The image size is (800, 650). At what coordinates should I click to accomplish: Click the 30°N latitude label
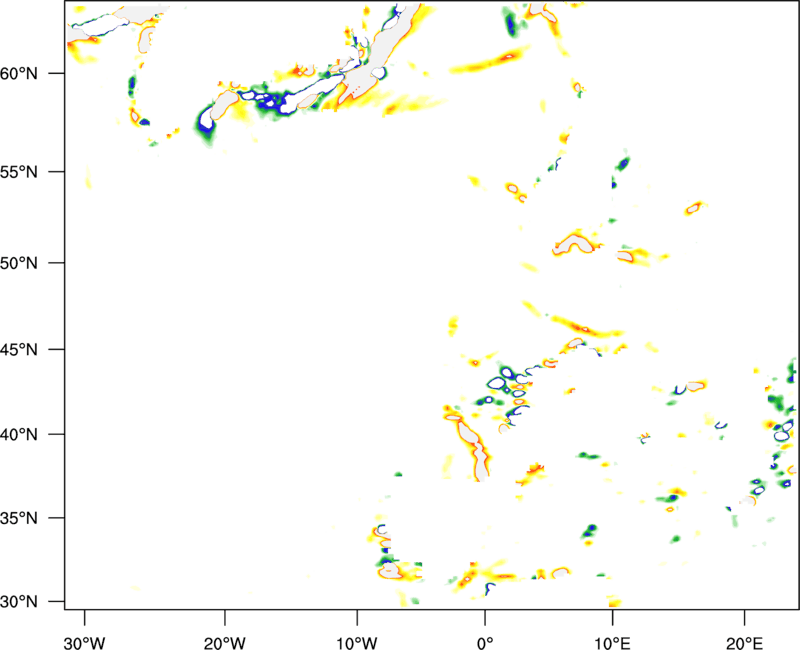pos(19,602)
